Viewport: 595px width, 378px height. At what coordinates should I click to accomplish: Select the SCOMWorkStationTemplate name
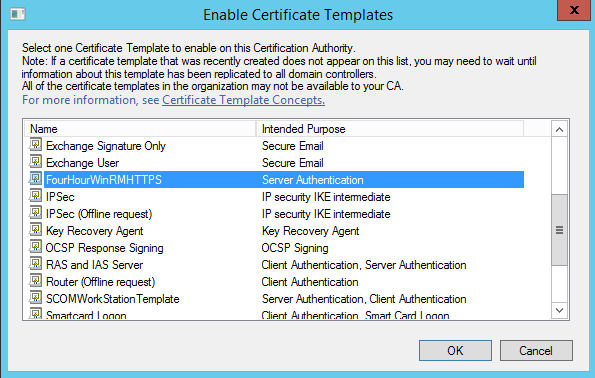(112, 299)
